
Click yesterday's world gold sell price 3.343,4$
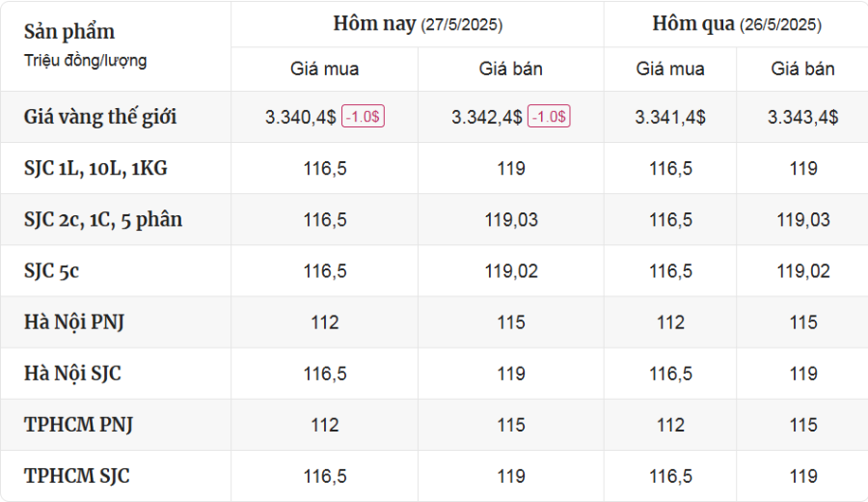tap(802, 117)
